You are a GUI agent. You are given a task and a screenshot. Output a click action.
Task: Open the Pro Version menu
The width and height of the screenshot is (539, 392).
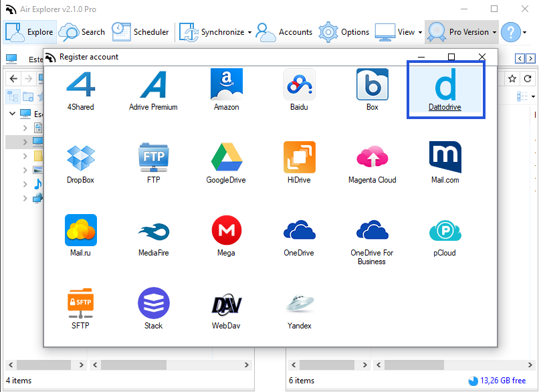(461, 32)
